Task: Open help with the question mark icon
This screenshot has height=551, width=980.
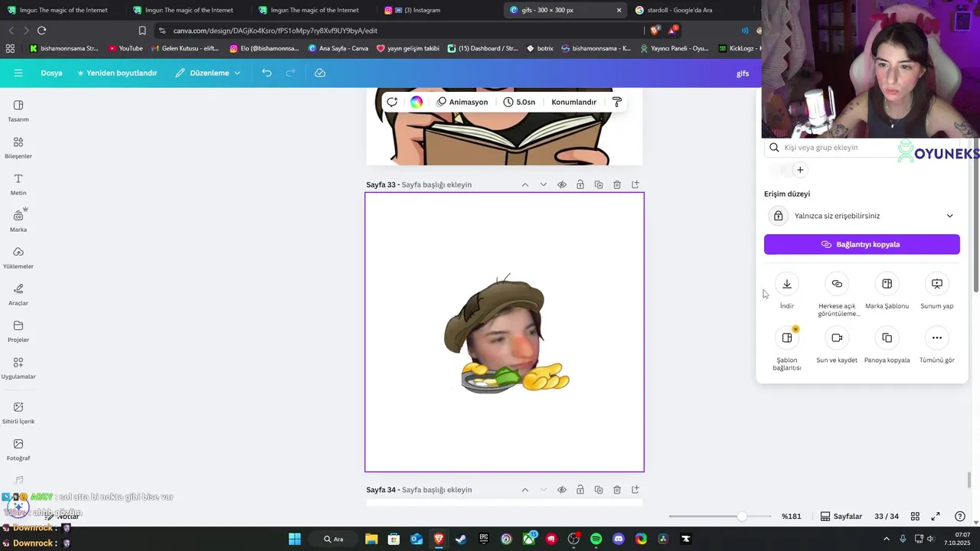Action: pos(960,517)
